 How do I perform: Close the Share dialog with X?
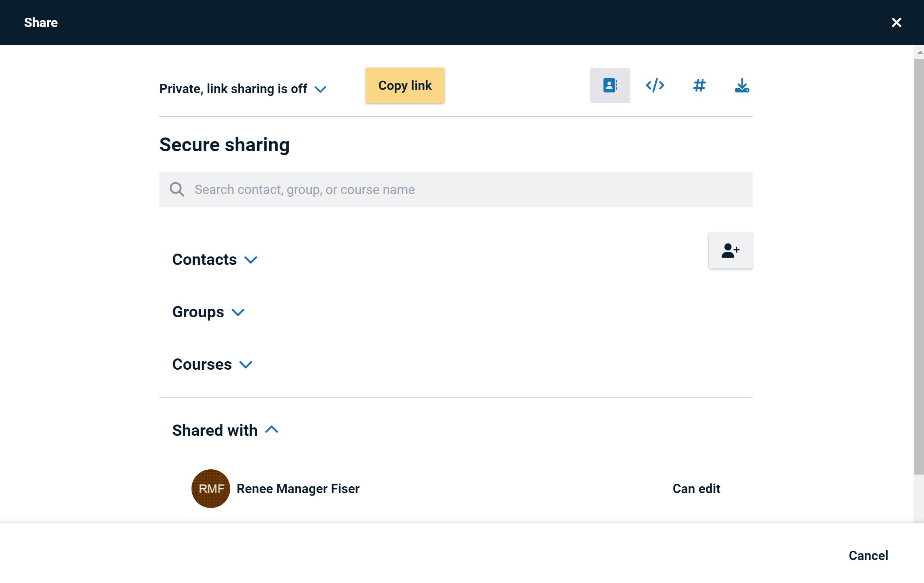click(896, 23)
